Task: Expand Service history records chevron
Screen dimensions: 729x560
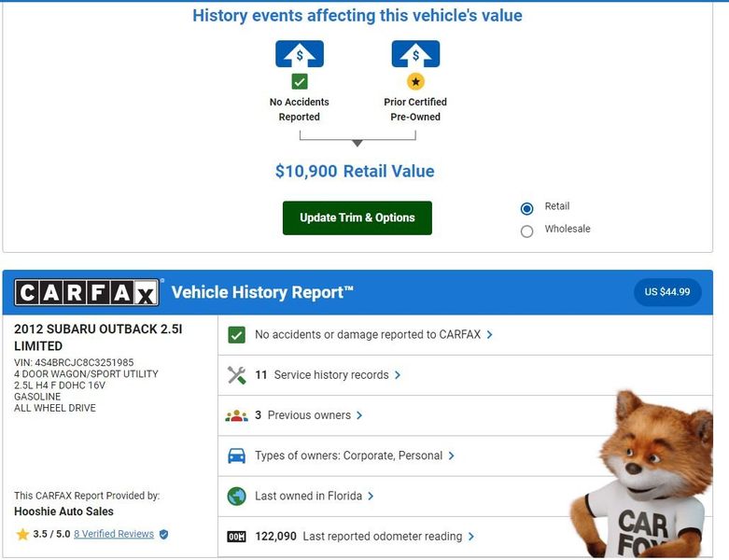Action: (398, 375)
